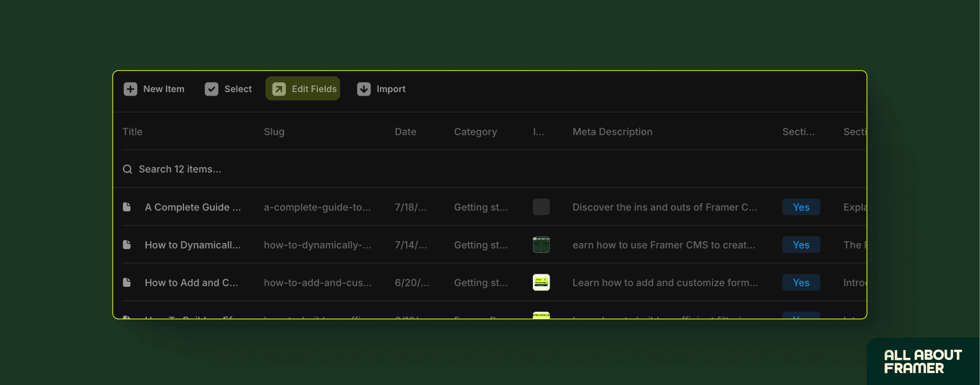
Task: Toggle the Yes value in How to Add and C... row
Action: [801, 282]
